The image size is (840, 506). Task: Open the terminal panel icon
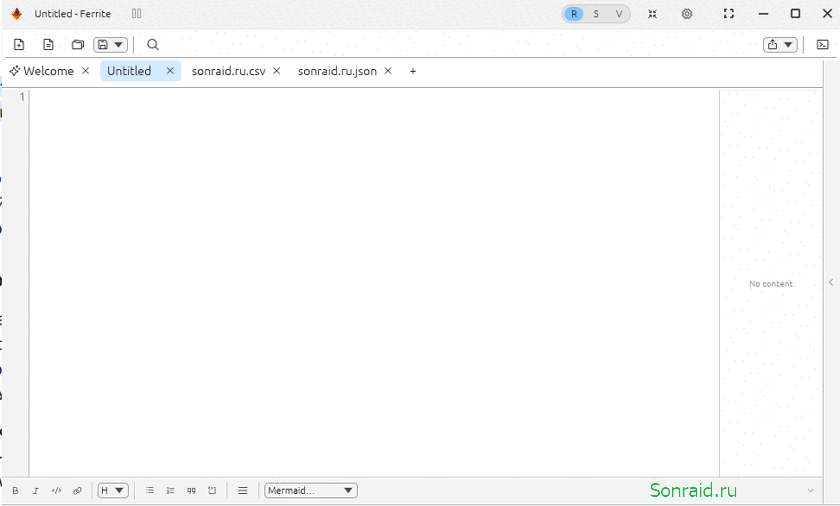822,44
